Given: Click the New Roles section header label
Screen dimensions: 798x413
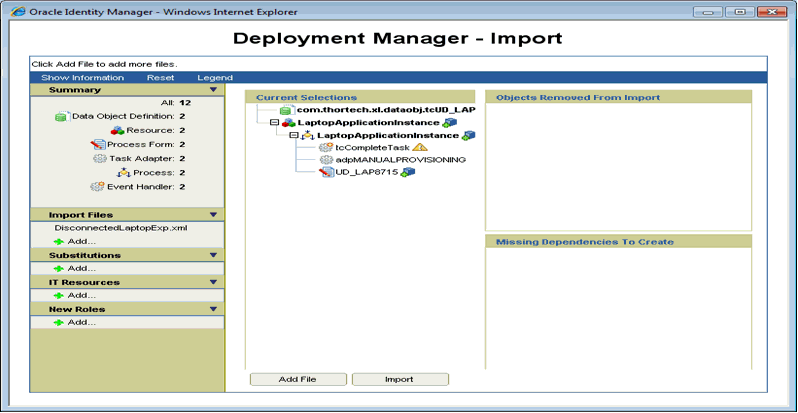Looking at the screenshot, I should click(x=77, y=309).
